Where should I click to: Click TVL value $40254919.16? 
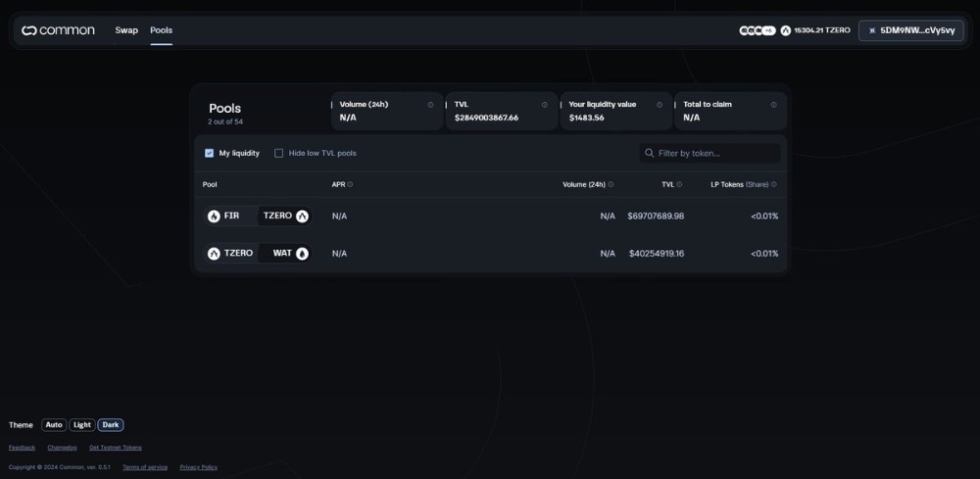click(x=657, y=254)
